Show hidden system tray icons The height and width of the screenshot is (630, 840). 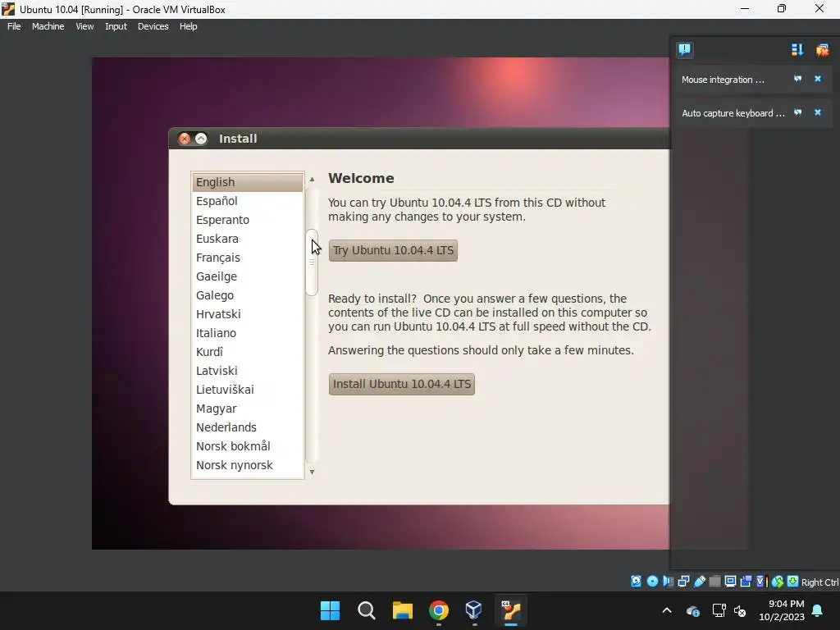pos(666,610)
